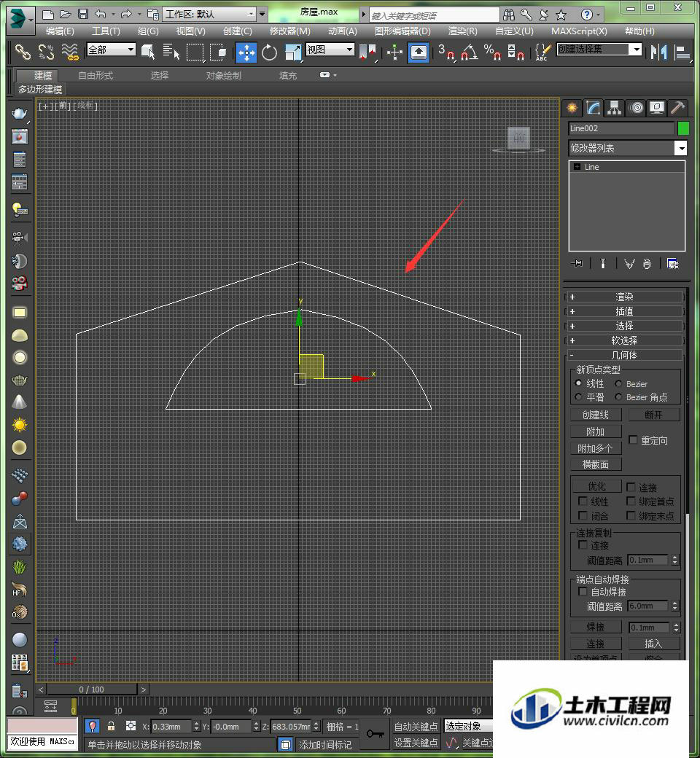
Task: Expand the 软选择 rollout
Action: pyautogui.click(x=624, y=340)
